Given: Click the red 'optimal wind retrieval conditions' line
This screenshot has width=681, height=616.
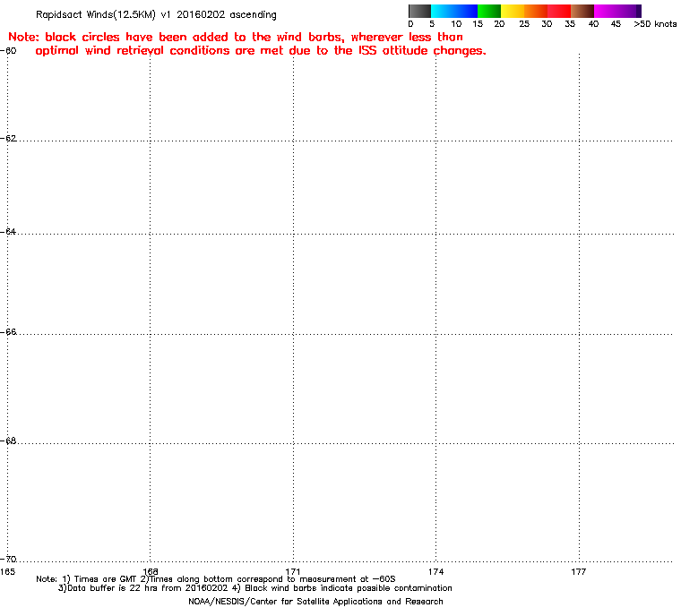Looking at the screenshot, I should [x=261, y=51].
